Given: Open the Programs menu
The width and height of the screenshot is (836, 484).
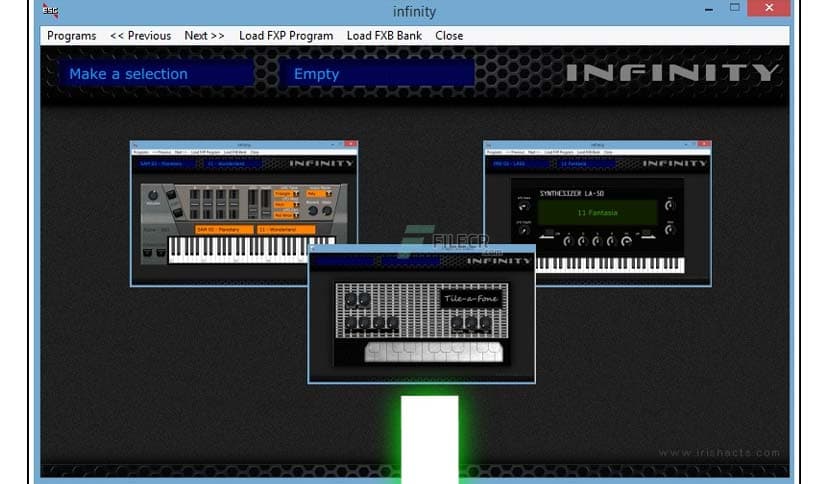Looking at the screenshot, I should 71,36.
